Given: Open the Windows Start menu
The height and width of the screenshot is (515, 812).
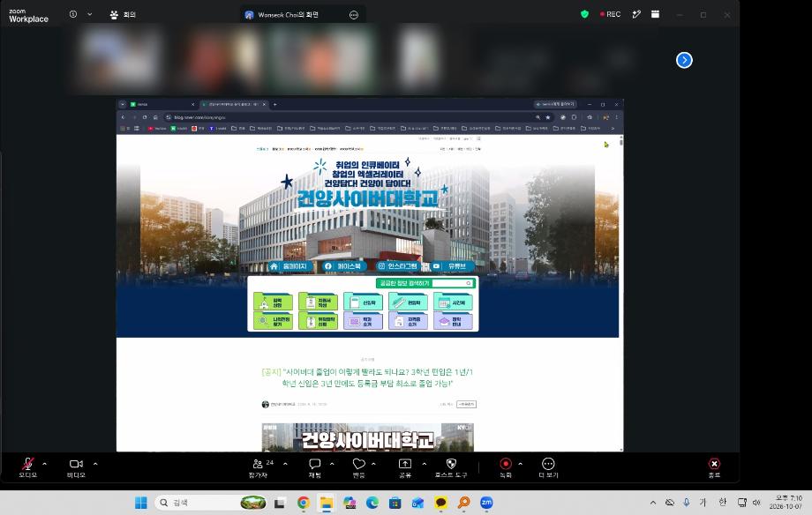Looking at the screenshot, I should coord(141,503).
